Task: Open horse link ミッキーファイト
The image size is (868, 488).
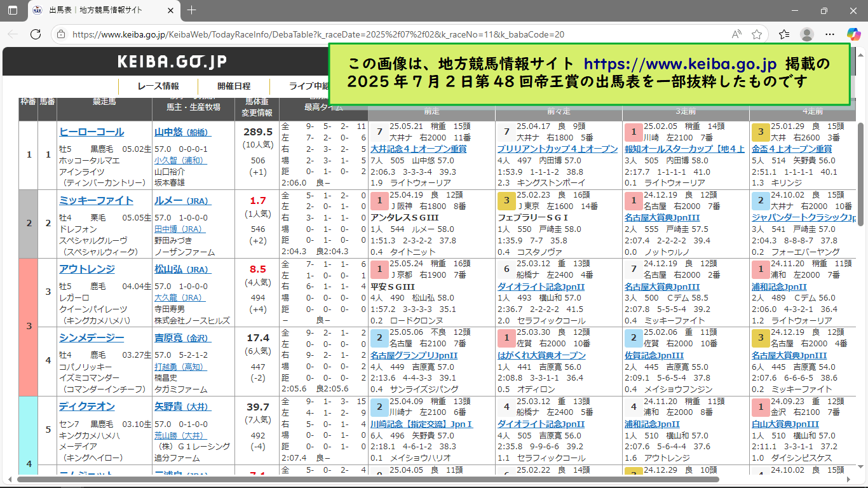Action: (96, 201)
